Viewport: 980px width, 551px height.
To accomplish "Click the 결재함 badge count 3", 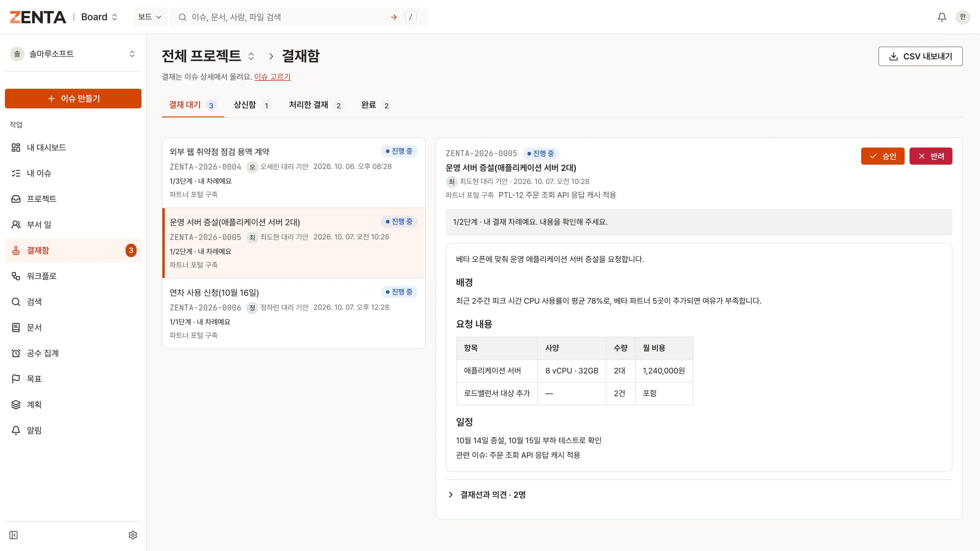I will coord(131,250).
